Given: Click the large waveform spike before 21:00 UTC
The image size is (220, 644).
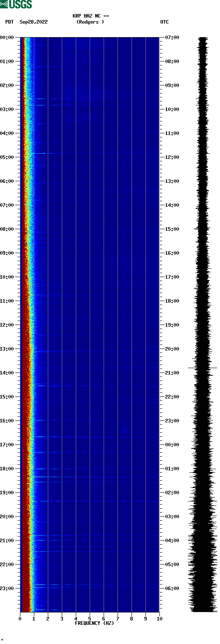Looking at the screenshot, I should click(x=202, y=368).
